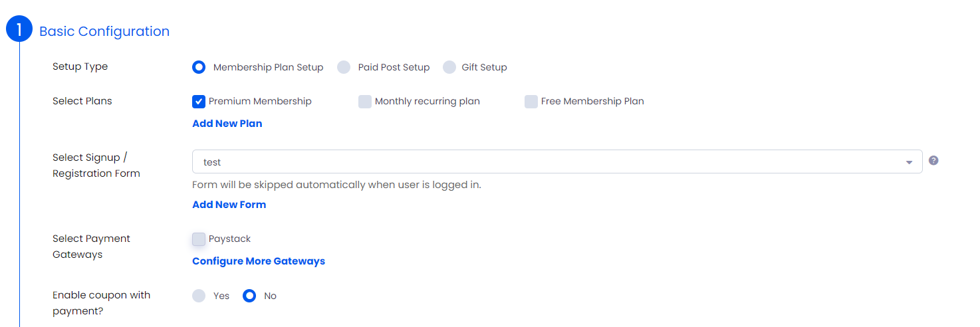The width and height of the screenshot is (980, 327).
Task: Enable Free Membership Plan checkbox
Action: tap(531, 102)
